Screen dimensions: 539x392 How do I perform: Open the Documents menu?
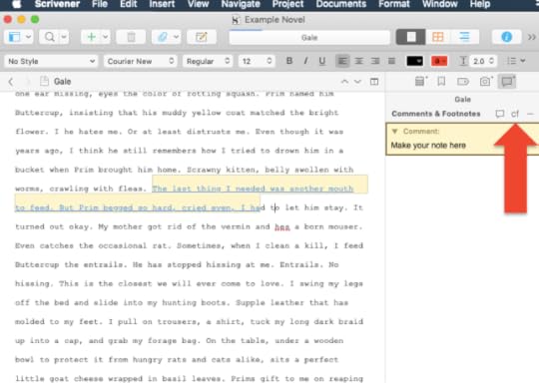tap(341, 4)
